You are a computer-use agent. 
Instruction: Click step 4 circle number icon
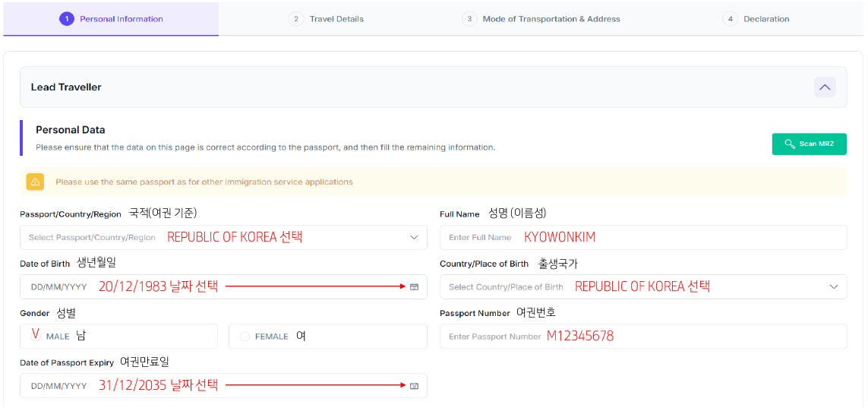click(x=731, y=19)
